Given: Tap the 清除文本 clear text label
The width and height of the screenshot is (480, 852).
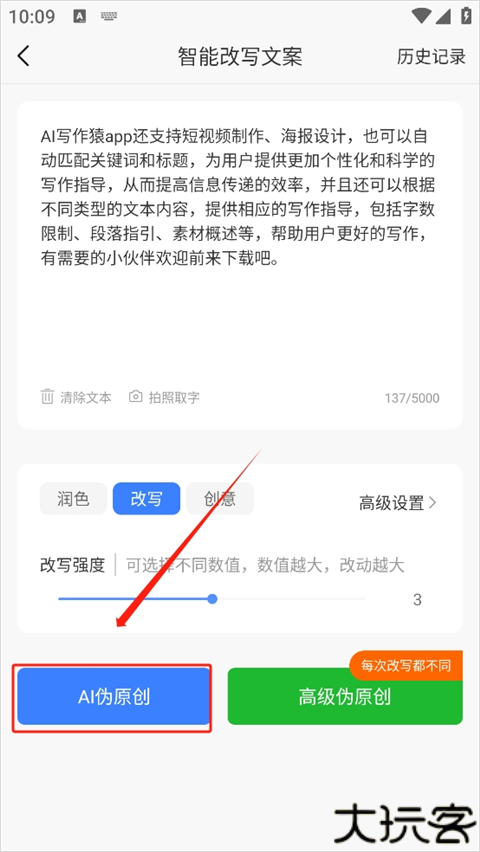Looking at the screenshot, I should (x=86, y=397).
